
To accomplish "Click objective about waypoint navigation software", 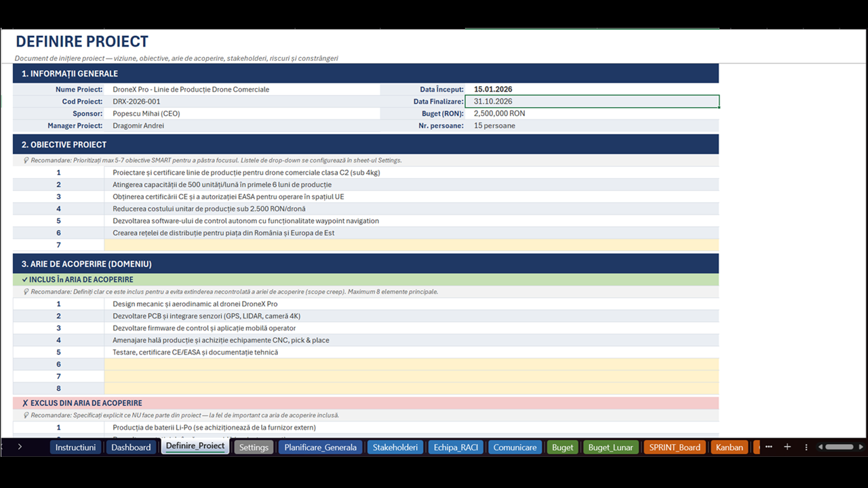I will tap(412, 221).
